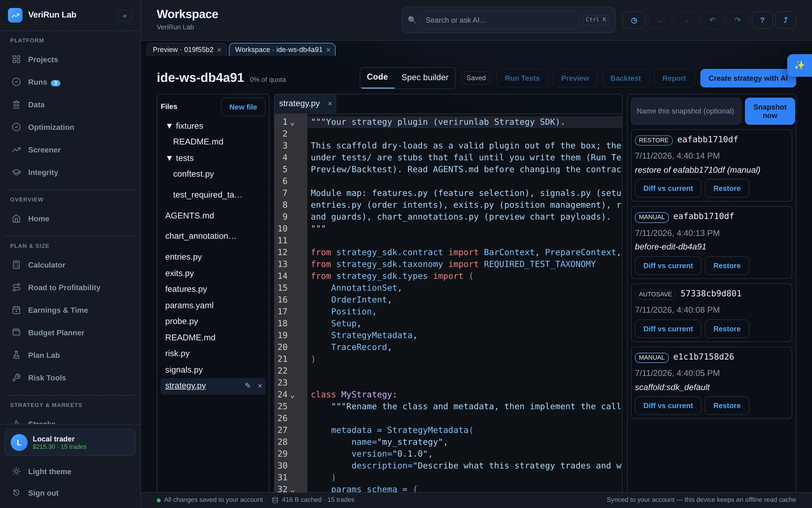Select the Code tab

coord(377,77)
